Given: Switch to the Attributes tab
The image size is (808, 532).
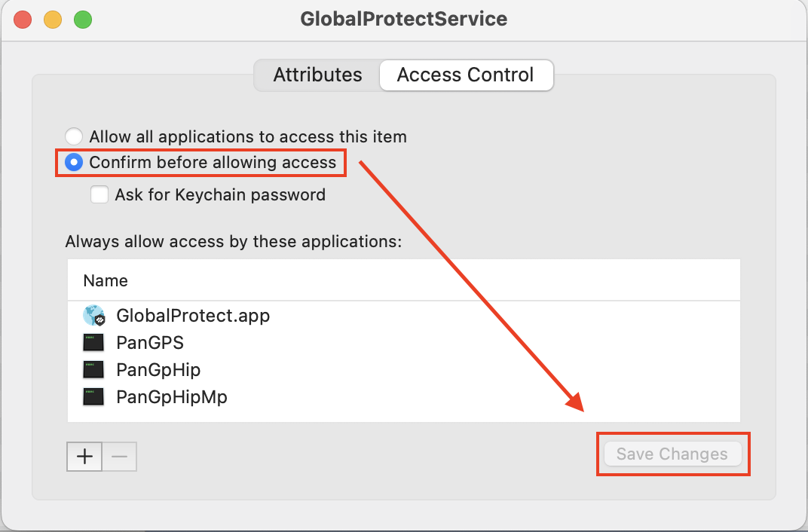Looking at the screenshot, I should coord(317,75).
